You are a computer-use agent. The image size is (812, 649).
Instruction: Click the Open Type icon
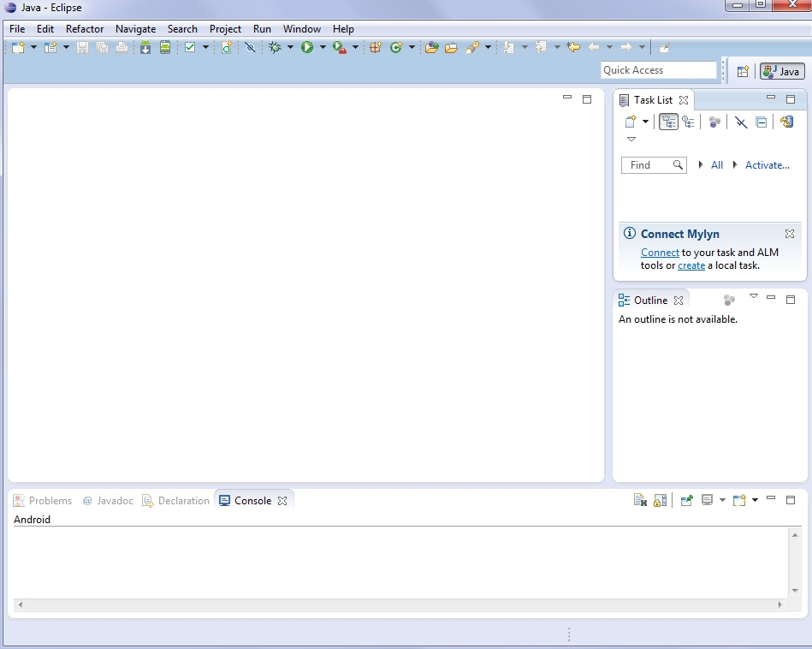pos(432,48)
